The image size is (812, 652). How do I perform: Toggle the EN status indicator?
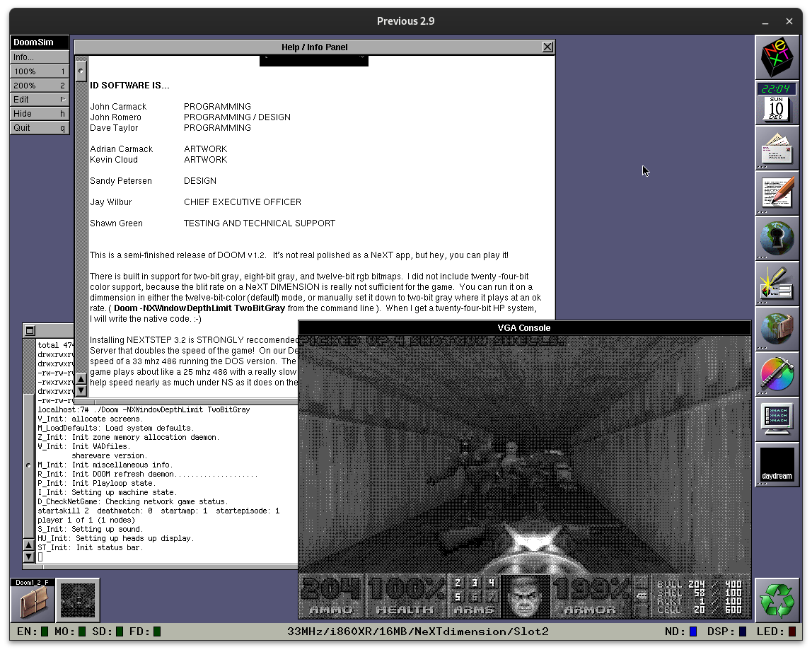pyautogui.click(x=45, y=631)
